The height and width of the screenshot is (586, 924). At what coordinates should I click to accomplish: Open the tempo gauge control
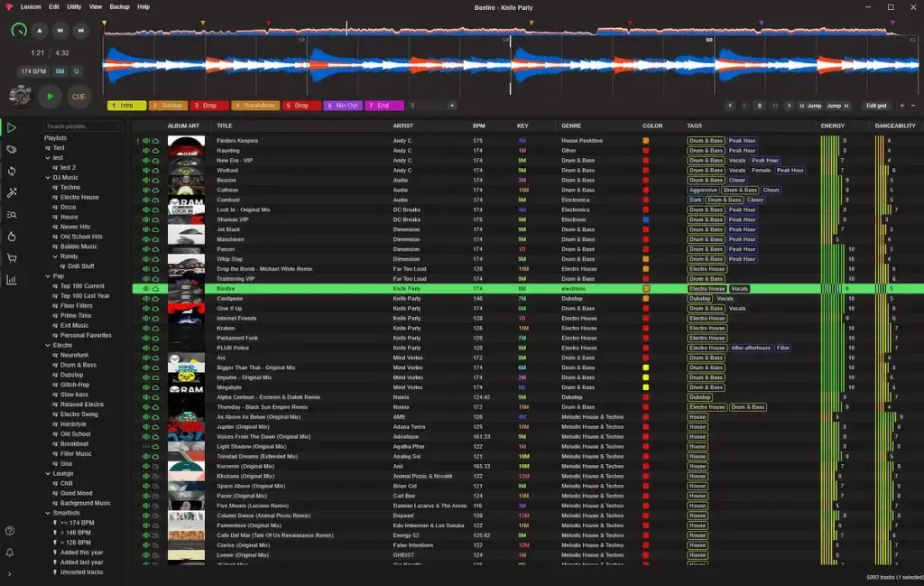click(19, 30)
